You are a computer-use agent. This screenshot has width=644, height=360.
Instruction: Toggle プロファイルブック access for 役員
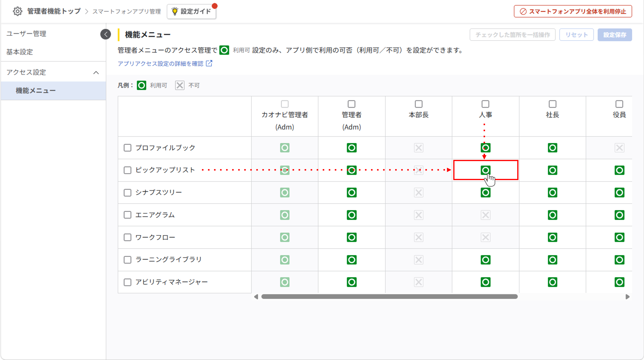point(620,148)
